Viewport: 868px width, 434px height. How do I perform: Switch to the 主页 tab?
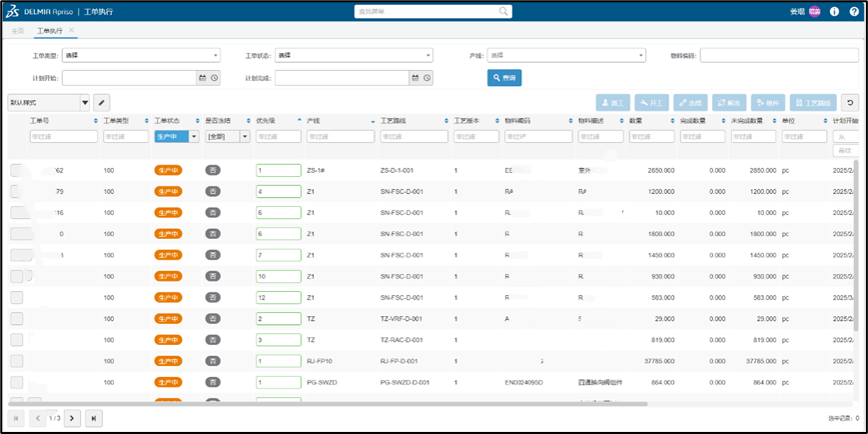point(18,30)
